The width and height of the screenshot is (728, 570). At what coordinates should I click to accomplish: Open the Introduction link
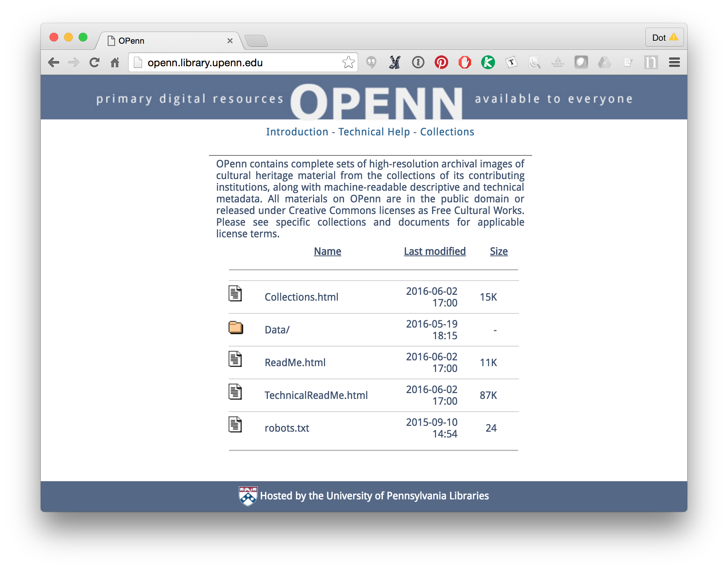297,132
